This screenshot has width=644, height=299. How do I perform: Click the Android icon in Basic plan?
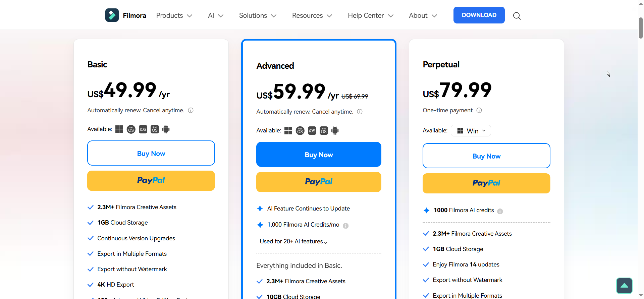click(x=166, y=129)
